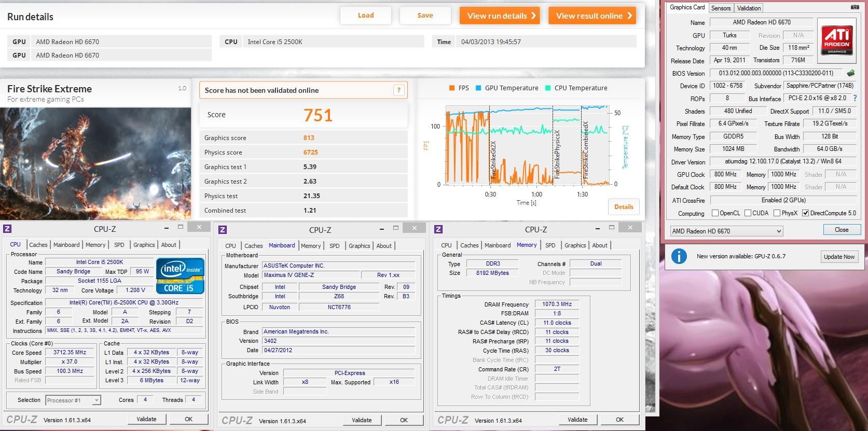This screenshot has height=431, width=868.
Task: Enable the OpenCL checkbox
Action: pyautogui.click(x=715, y=213)
